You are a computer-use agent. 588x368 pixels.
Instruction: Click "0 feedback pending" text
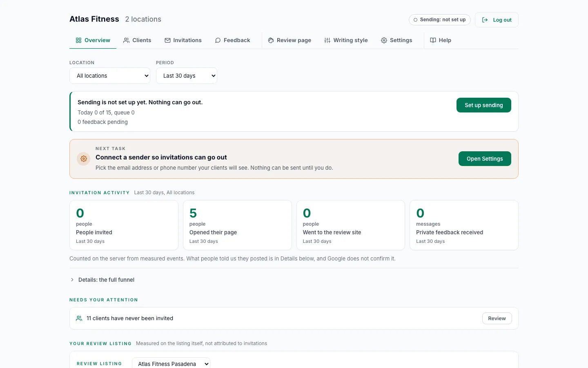click(x=102, y=122)
